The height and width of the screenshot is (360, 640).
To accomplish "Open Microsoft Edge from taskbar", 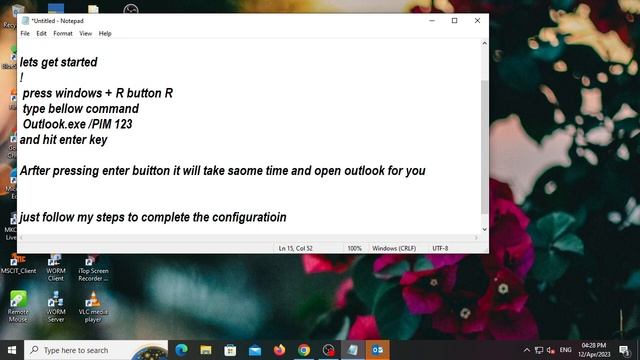I will 181,350.
